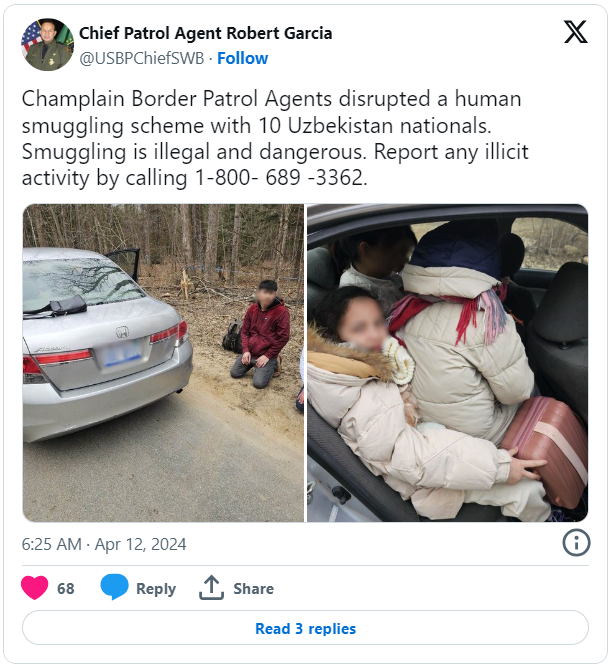Click the Reply text label
This screenshot has width=613, height=667.
coord(156,588)
